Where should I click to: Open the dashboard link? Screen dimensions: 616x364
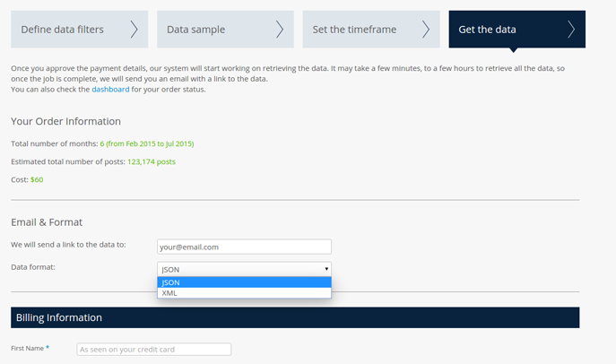coord(110,89)
